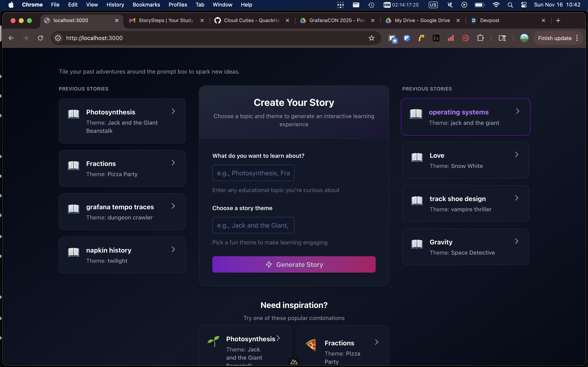Viewport: 588px width, 367px height.
Task: Click the Finish update button
Action: 555,38
